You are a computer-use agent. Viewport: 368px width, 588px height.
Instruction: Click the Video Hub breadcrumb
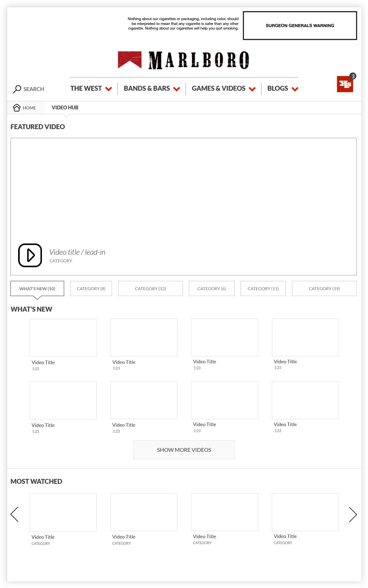coord(65,108)
